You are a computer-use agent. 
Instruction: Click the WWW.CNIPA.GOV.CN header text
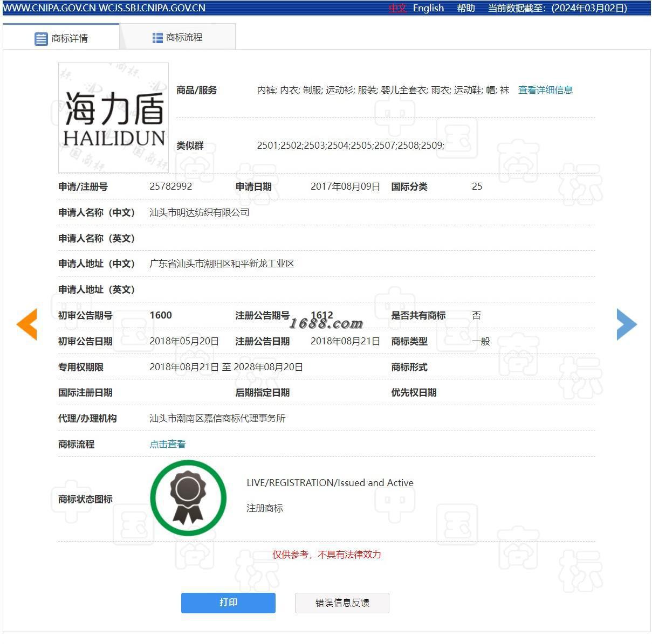49,8
